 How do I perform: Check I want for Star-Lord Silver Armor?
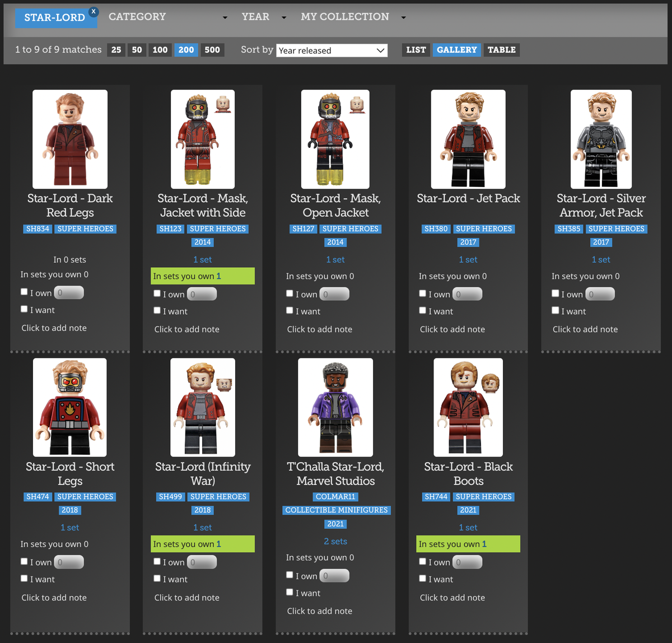(555, 310)
